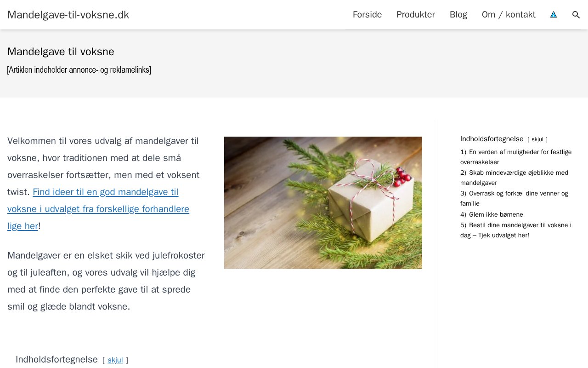Viewport: 588px width, 368px height.
Task: Open the Produkter menu item
Action: [x=416, y=15]
